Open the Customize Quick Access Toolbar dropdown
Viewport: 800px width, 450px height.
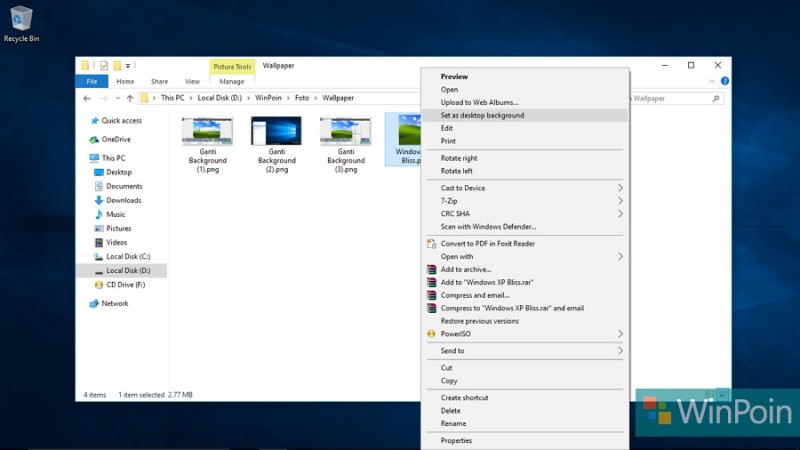[128, 66]
